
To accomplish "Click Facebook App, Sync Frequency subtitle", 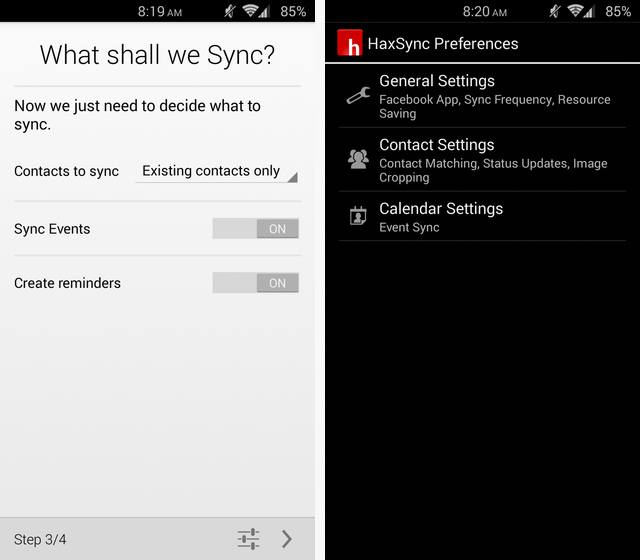I will [x=495, y=107].
